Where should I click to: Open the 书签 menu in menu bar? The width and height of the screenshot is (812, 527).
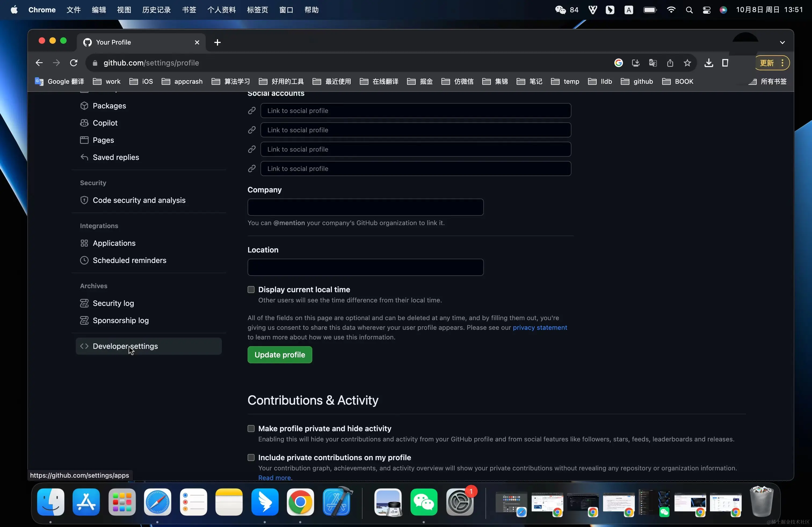tap(189, 10)
